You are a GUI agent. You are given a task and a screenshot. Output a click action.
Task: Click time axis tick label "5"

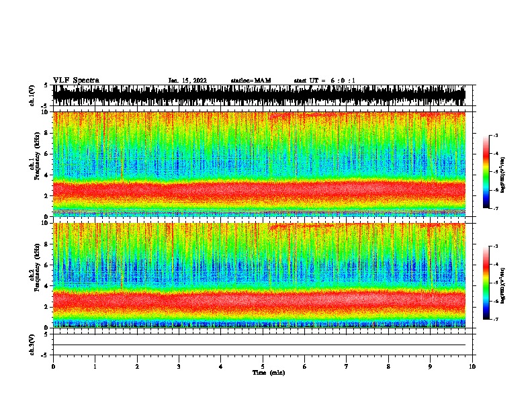tap(263, 367)
